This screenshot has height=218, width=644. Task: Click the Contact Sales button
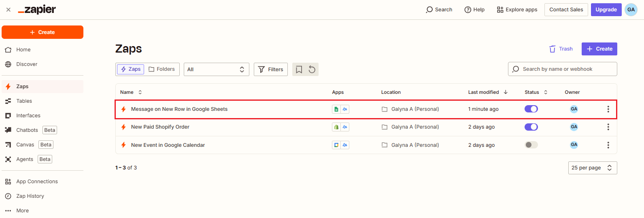(566, 10)
